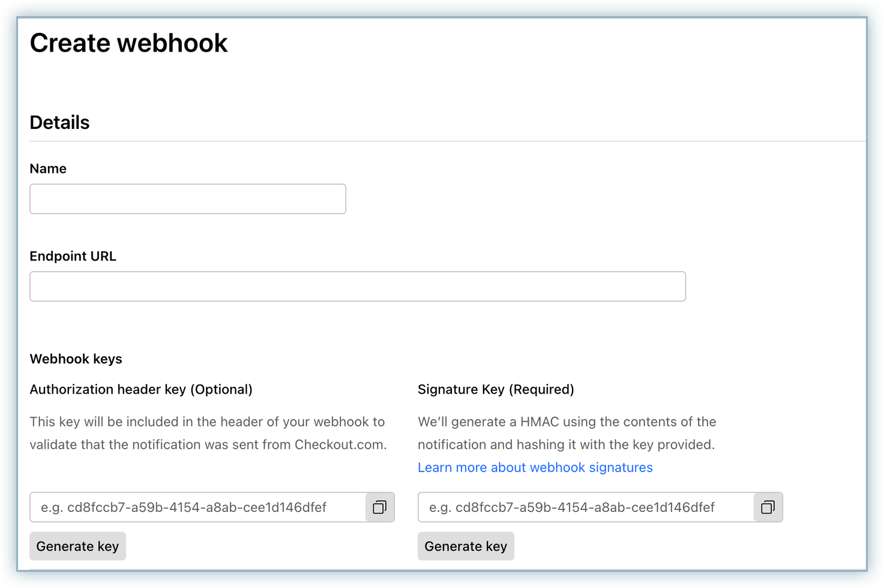Click the Webhook keys subheading
The width and height of the screenshot is (884, 588).
tap(76, 359)
